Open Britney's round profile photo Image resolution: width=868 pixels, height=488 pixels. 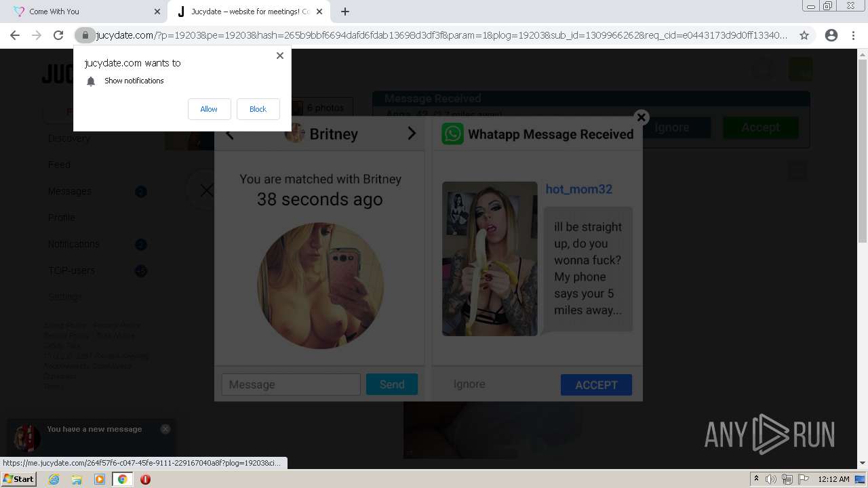(320, 285)
